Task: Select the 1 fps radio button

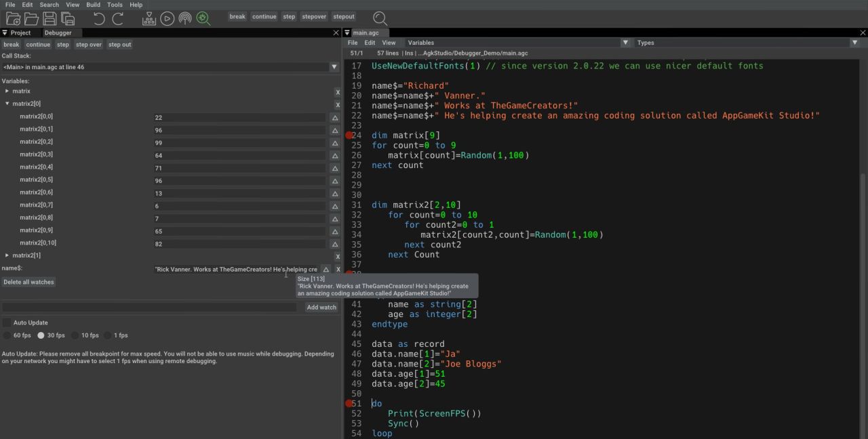Action: tap(107, 335)
